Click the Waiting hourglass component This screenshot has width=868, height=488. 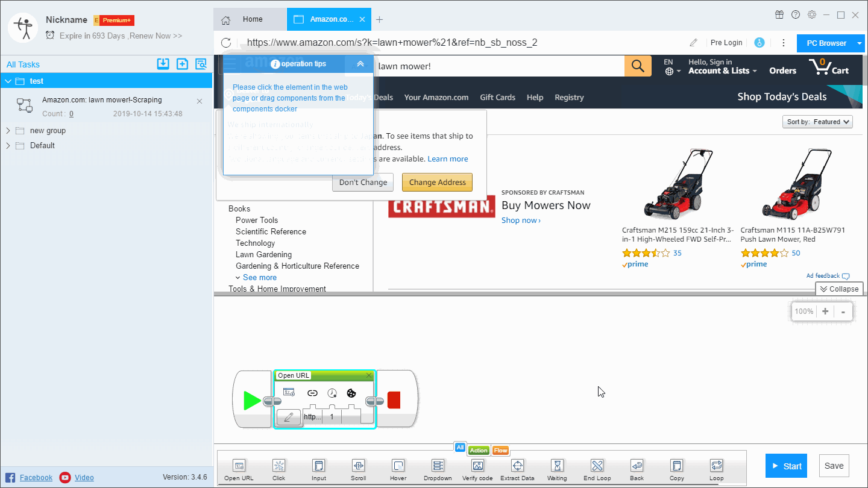pyautogui.click(x=557, y=466)
